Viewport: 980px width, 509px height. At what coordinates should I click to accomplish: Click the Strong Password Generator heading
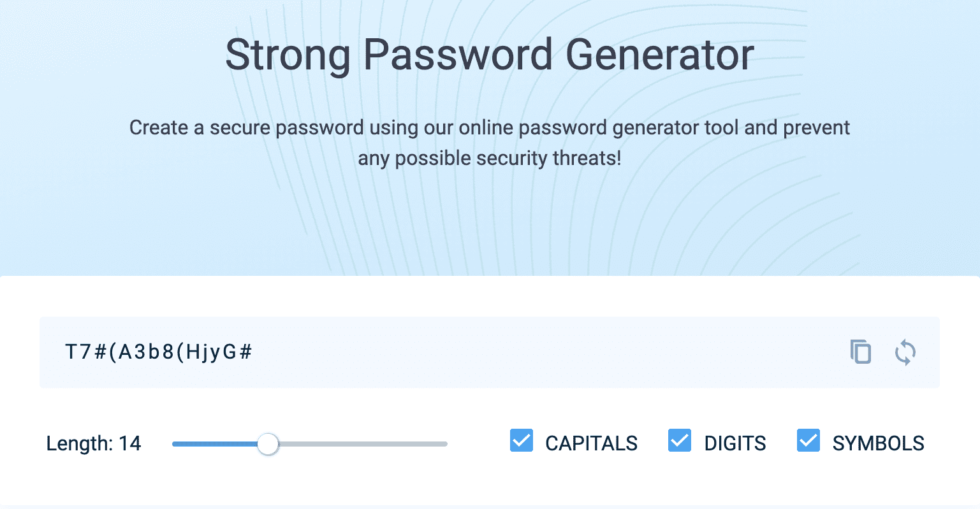pyautogui.click(x=490, y=55)
